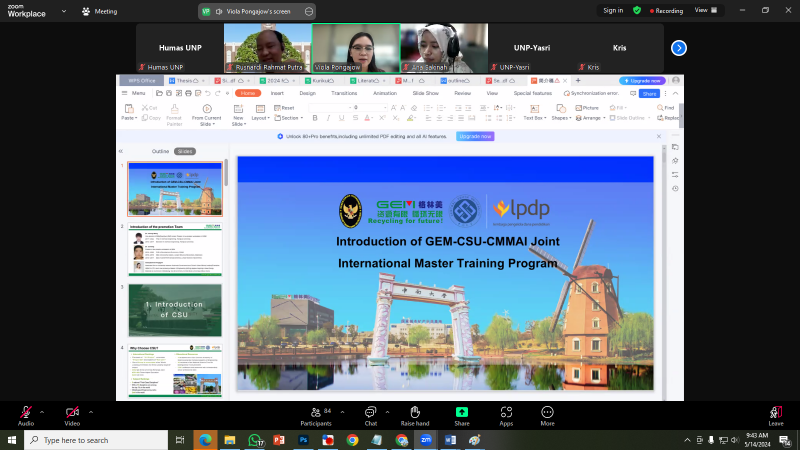Open the Animation ribbon tab

pos(385,93)
